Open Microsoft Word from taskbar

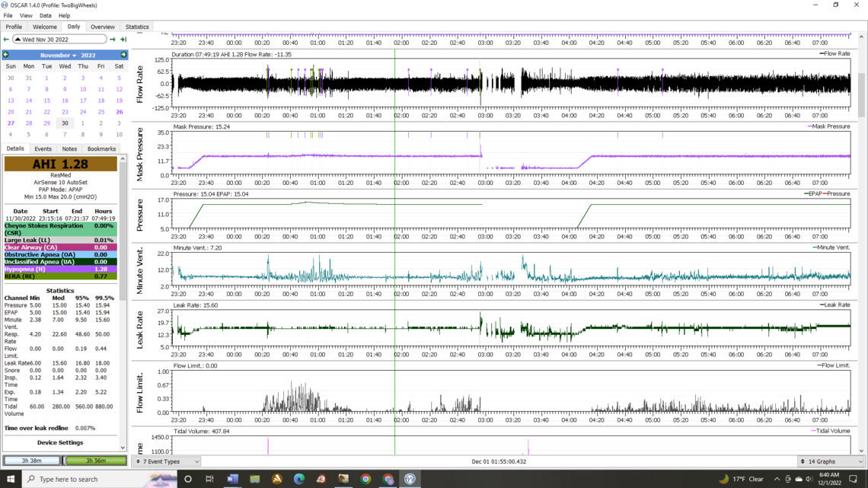tap(232, 479)
